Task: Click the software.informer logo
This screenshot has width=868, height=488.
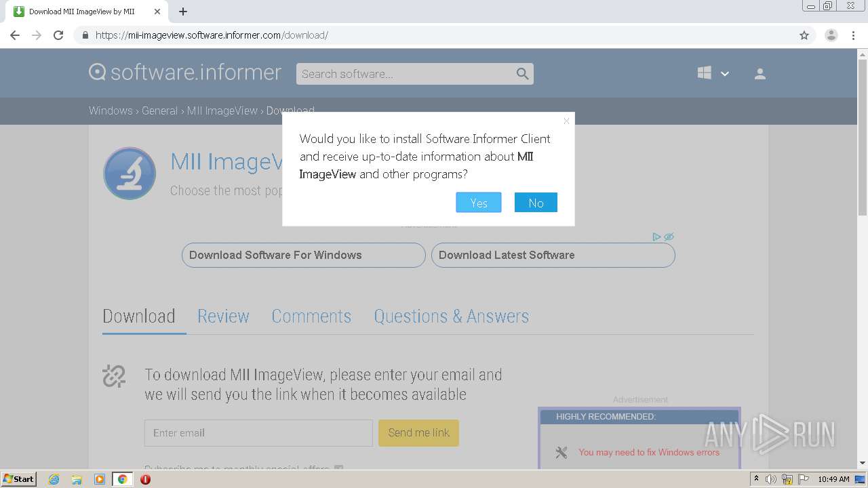Action: coord(185,73)
